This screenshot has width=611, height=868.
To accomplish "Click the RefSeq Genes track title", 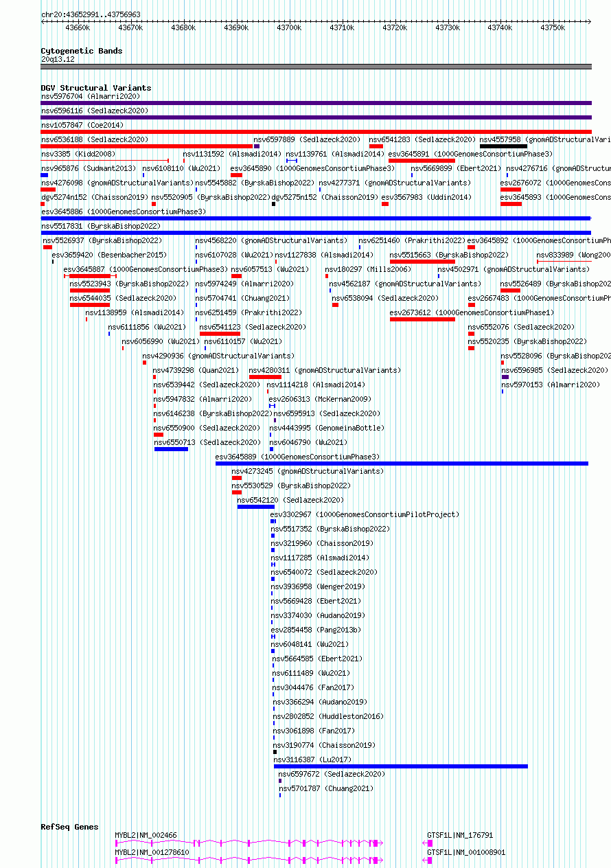I will point(69,827).
